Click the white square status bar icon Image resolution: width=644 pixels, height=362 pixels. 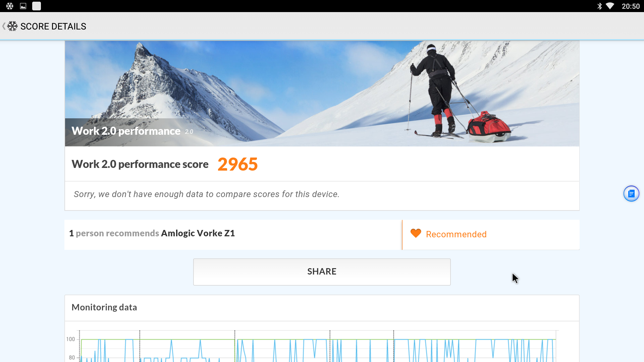pos(37,6)
